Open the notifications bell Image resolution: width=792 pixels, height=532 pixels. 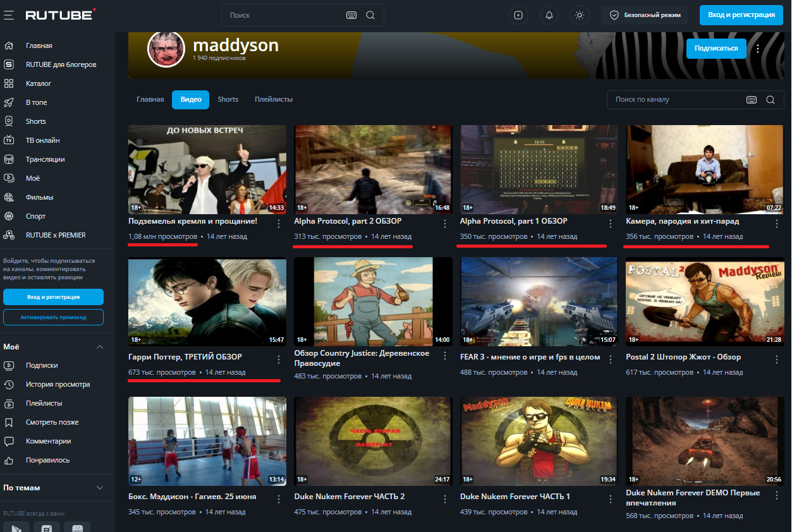pos(549,15)
